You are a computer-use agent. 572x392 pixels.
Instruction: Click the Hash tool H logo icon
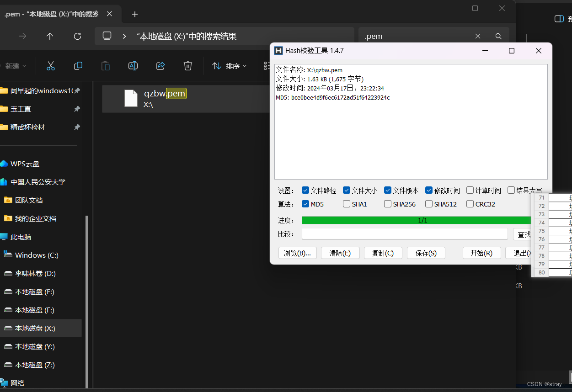278,51
